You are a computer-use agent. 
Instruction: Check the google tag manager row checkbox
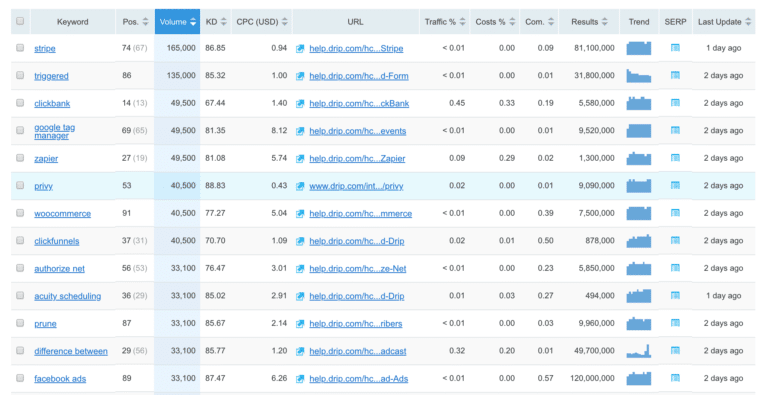coord(20,130)
